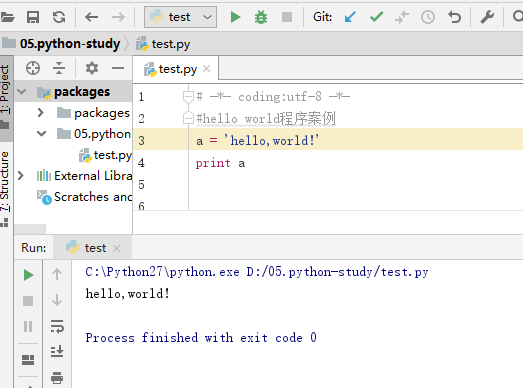Toggle scroll to end in Run console
The width and height of the screenshot is (523, 388).
(57, 351)
